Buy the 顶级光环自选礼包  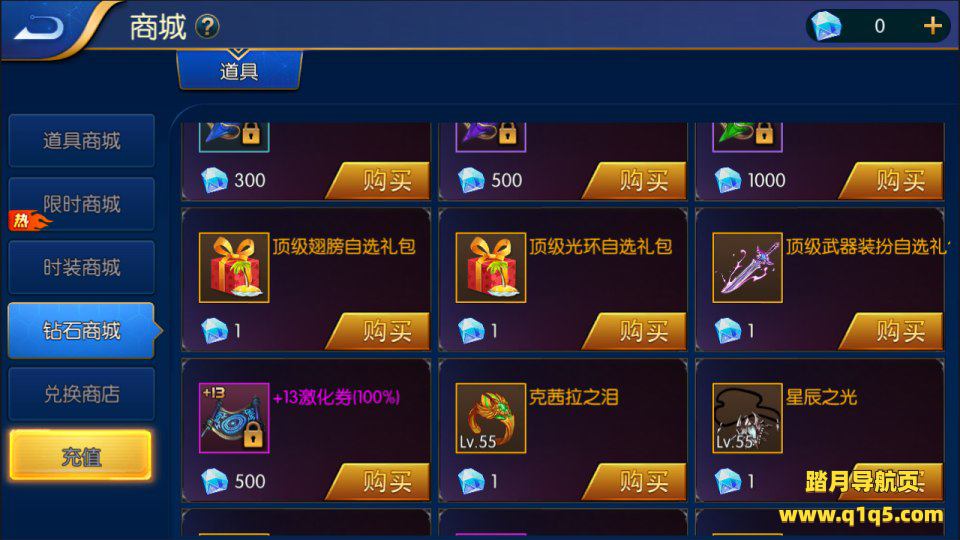click(635, 331)
